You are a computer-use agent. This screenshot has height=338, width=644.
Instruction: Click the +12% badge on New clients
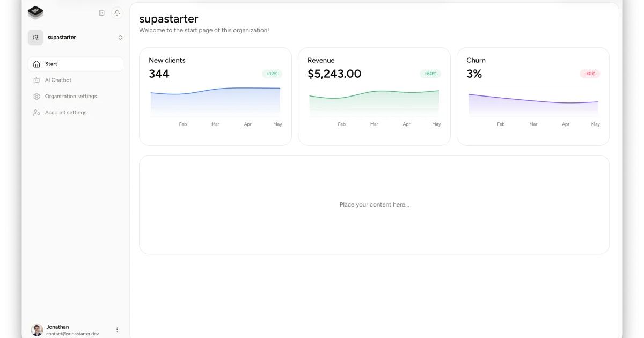tap(272, 74)
